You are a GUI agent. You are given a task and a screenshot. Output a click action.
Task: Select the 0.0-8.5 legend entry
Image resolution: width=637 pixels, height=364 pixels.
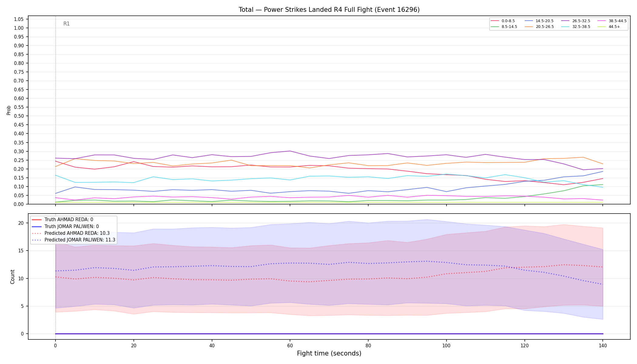503,21
